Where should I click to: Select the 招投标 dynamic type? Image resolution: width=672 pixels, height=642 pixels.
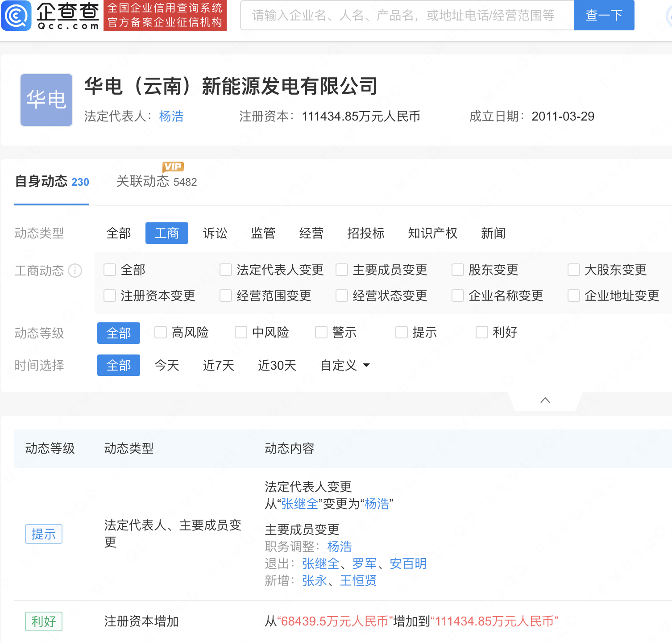point(366,233)
